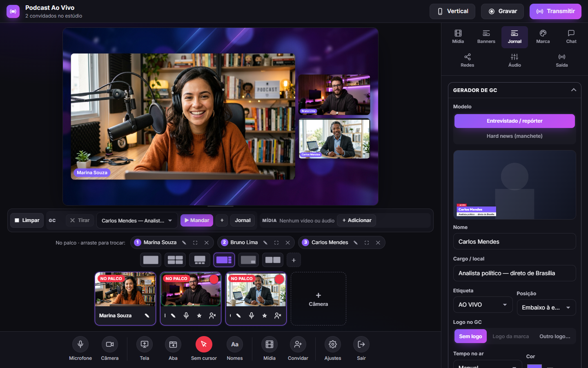
Task: Choose Outro logo... option
Action: pyautogui.click(x=555, y=336)
